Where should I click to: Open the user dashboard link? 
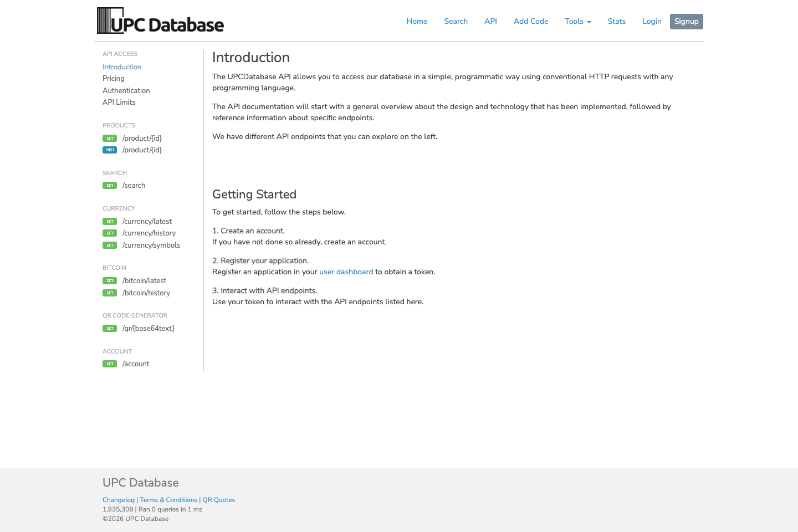click(x=346, y=272)
